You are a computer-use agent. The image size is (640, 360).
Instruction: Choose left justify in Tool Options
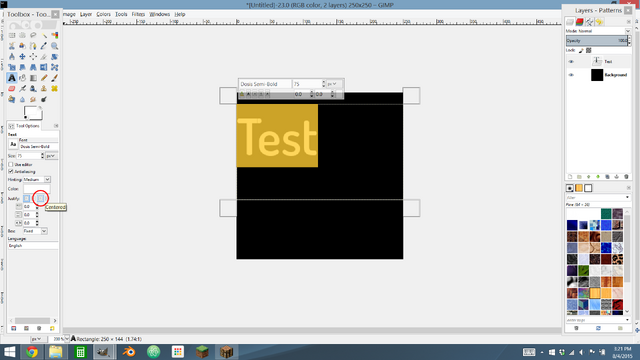click(x=27, y=198)
